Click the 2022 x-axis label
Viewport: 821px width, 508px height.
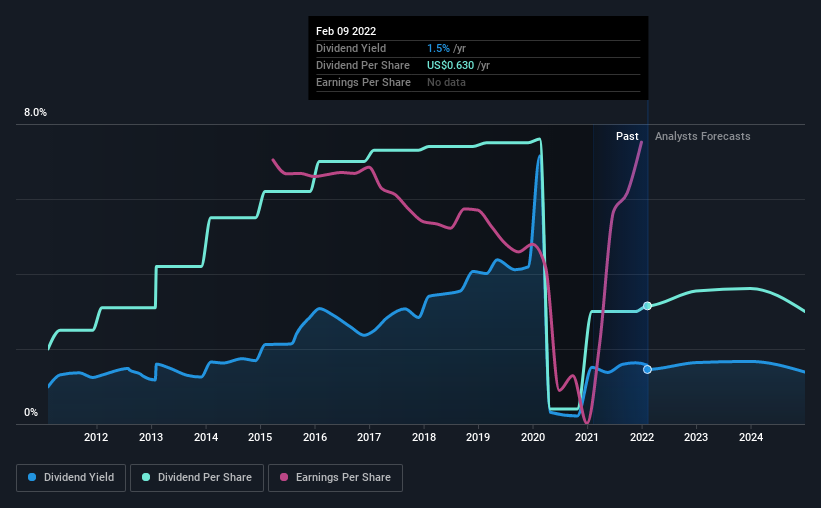pos(642,437)
